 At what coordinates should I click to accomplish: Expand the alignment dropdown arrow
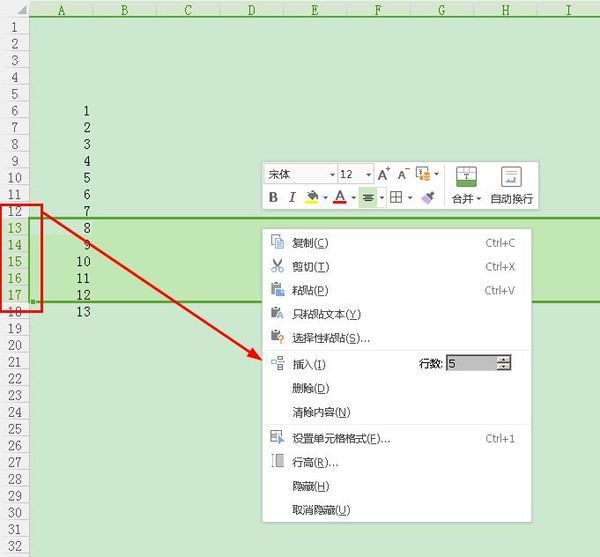[x=382, y=198]
